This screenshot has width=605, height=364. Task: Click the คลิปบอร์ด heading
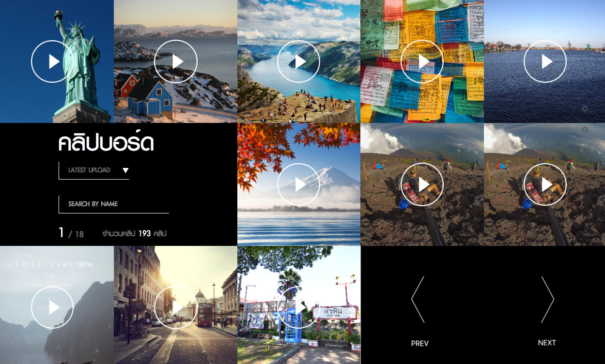click(106, 143)
